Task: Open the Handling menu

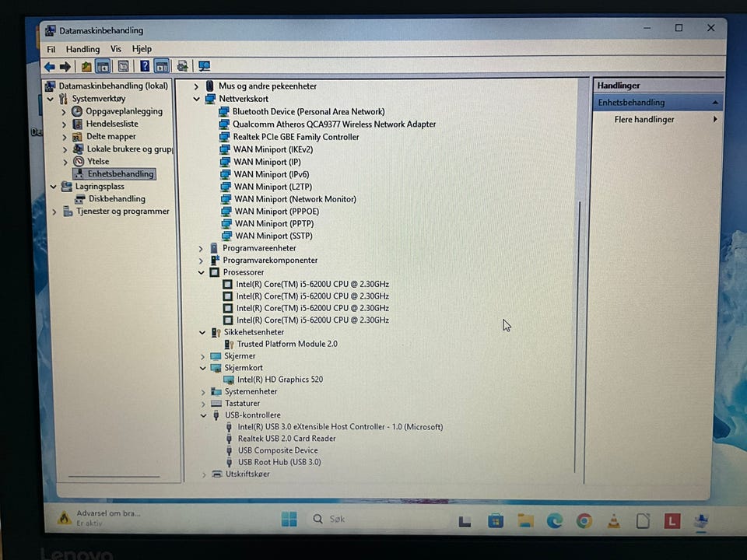Action: [83, 49]
